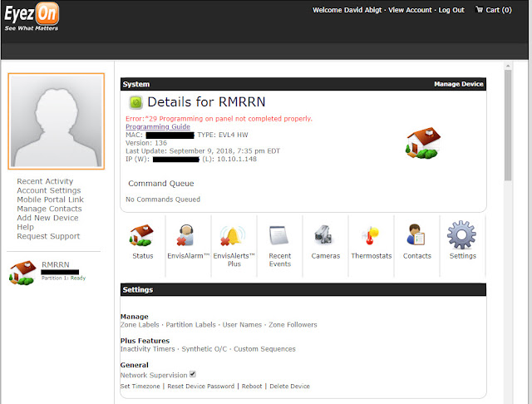The height and width of the screenshot is (404, 532).
Task: Open EnvisAlerts Plus bell icon
Action: tap(233, 235)
